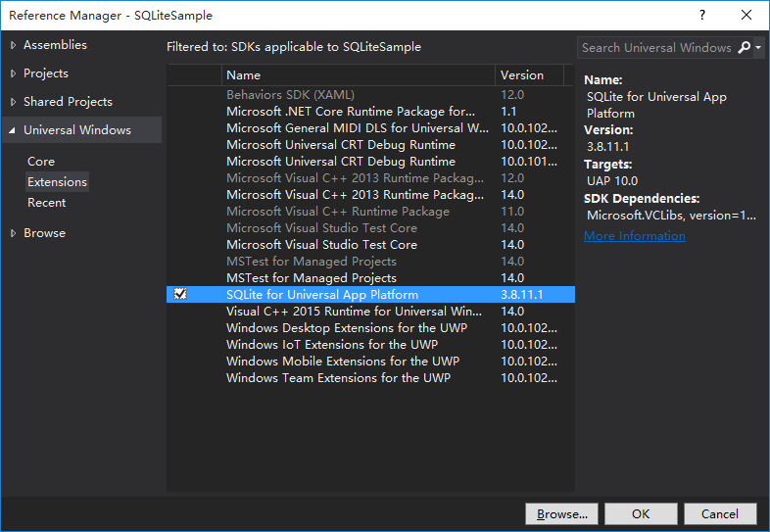Select the greyed MSTest for Managed Projects row
Image resolution: width=770 pixels, height=532 pixels.
370,262
